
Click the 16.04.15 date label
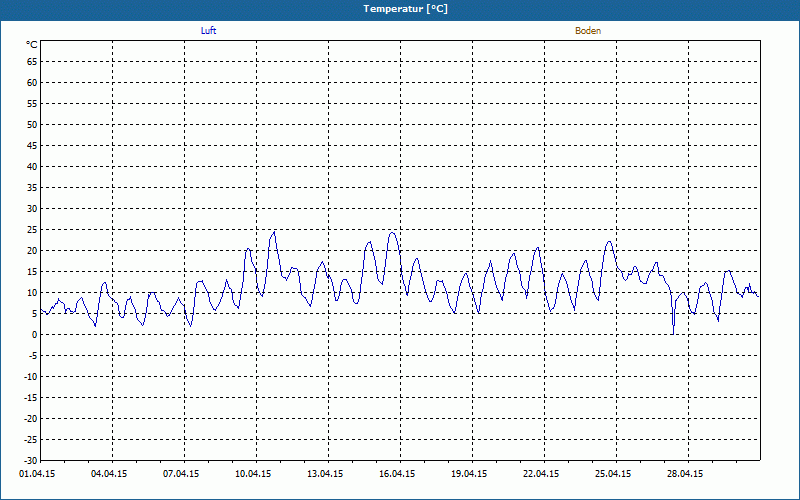(397, 474)
